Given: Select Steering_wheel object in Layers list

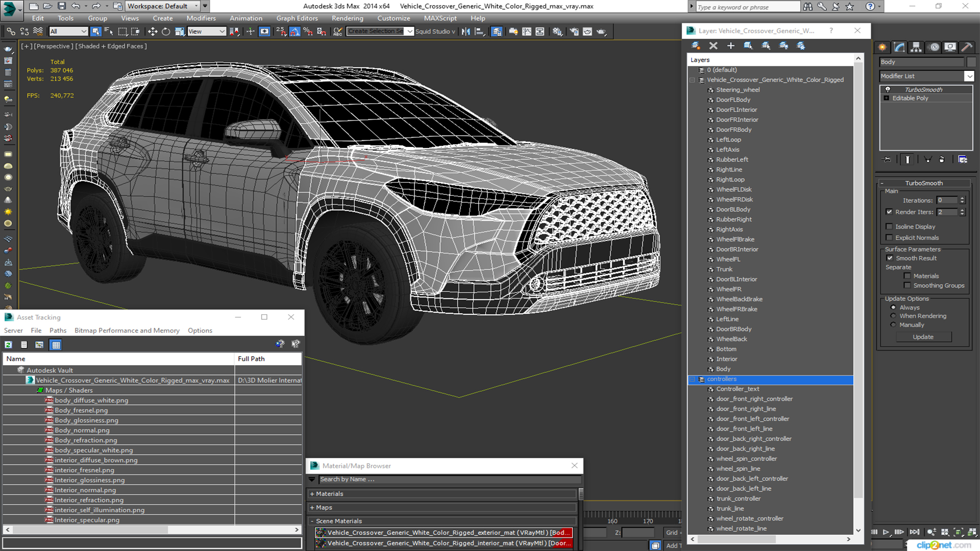Looking at the screenshot, I should click(x=738, y=90).
